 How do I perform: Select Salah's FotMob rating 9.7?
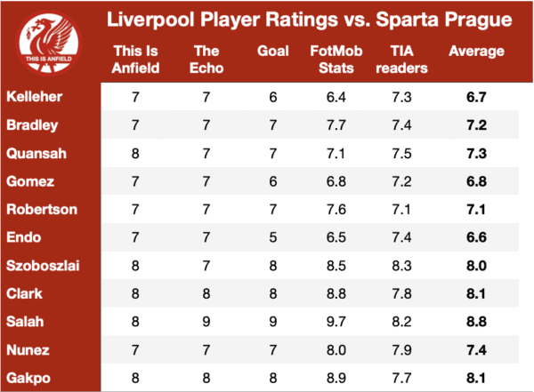tap(336, 322)
